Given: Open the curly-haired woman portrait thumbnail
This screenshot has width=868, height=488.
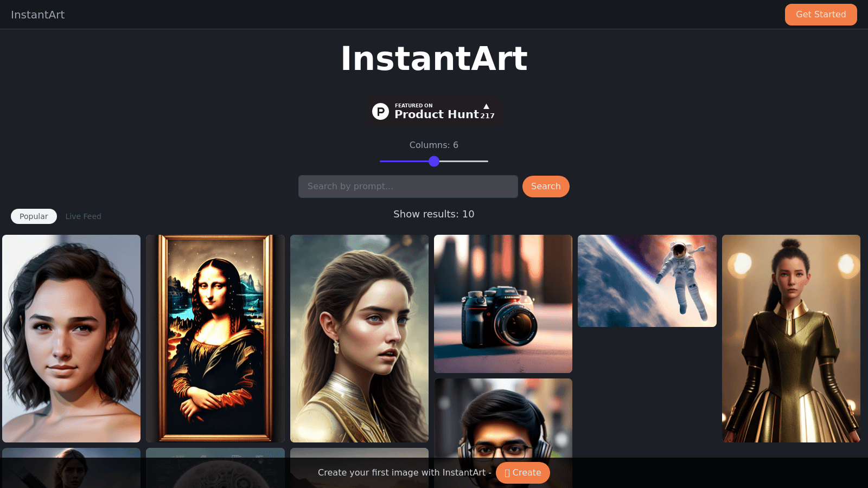Looking at the screenshot, I should click(x=72, y=338).
